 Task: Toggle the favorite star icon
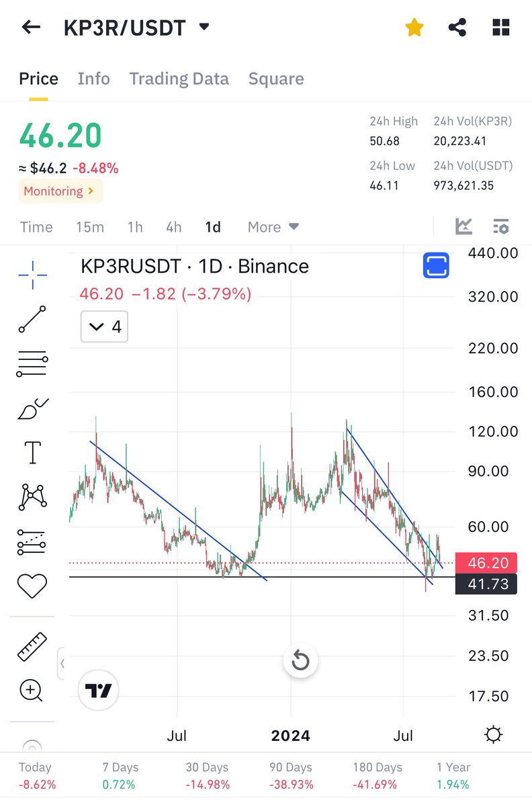pyautogui.click(x=414, y=28)
